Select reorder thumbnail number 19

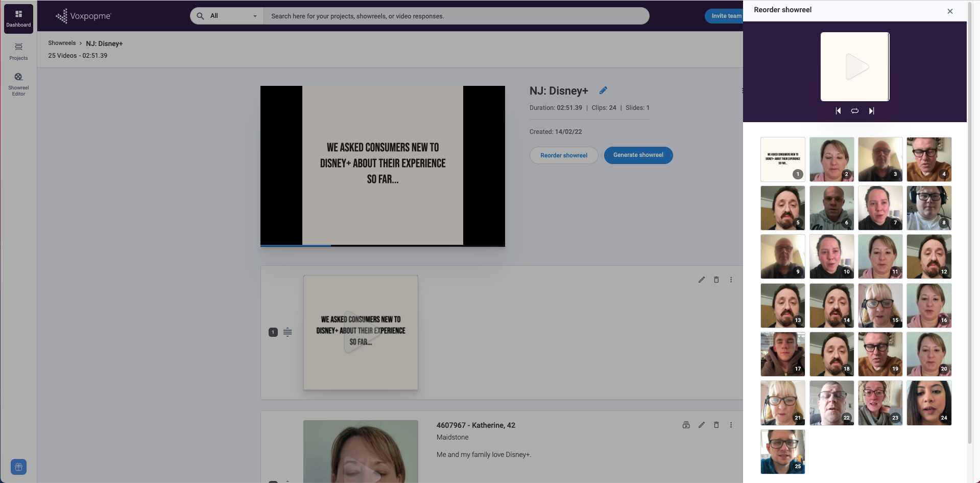880,354
